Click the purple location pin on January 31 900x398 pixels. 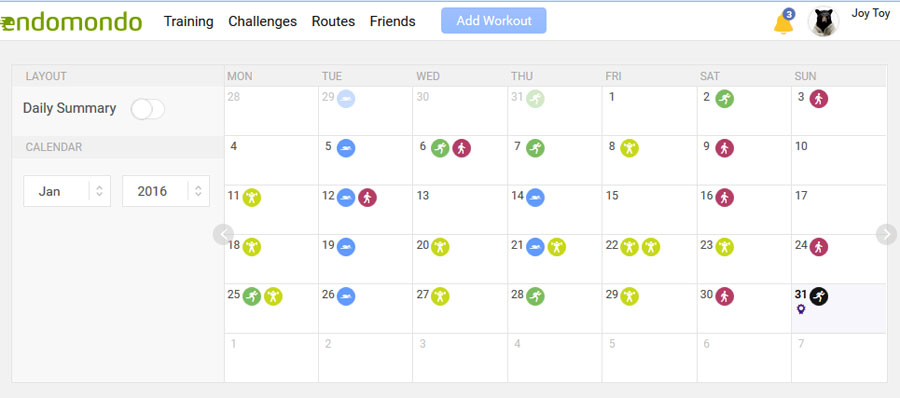(801, 310)
